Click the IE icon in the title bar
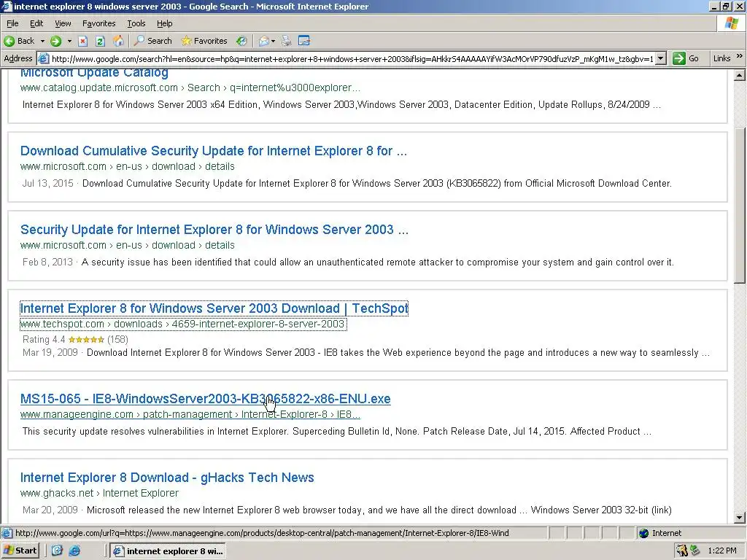The image size is (747, 560). point(6,6)
